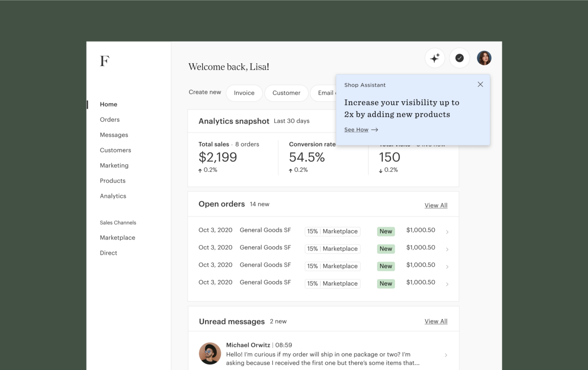Viewport: 588px width, 370px height.
Task: Open the Products page
Action: [113, 180]
